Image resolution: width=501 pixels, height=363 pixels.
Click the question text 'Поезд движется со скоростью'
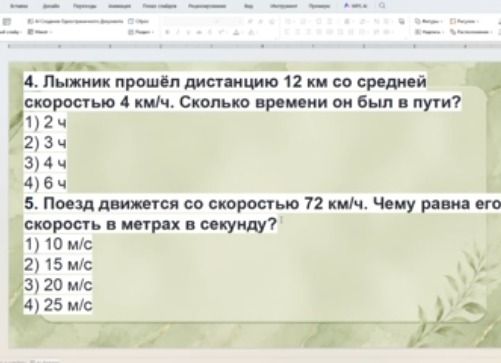(x=171, y=204)
